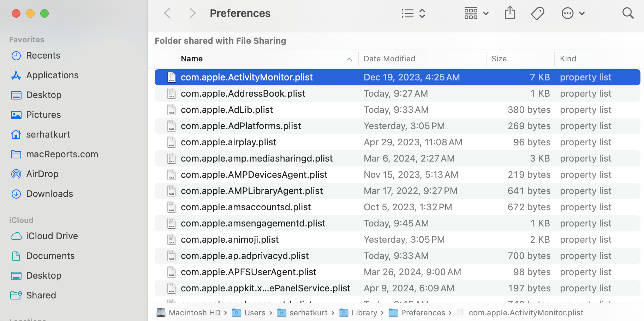
Task: Select com.apple.amsengagementd.plist file
Action: tap(397, 223)
